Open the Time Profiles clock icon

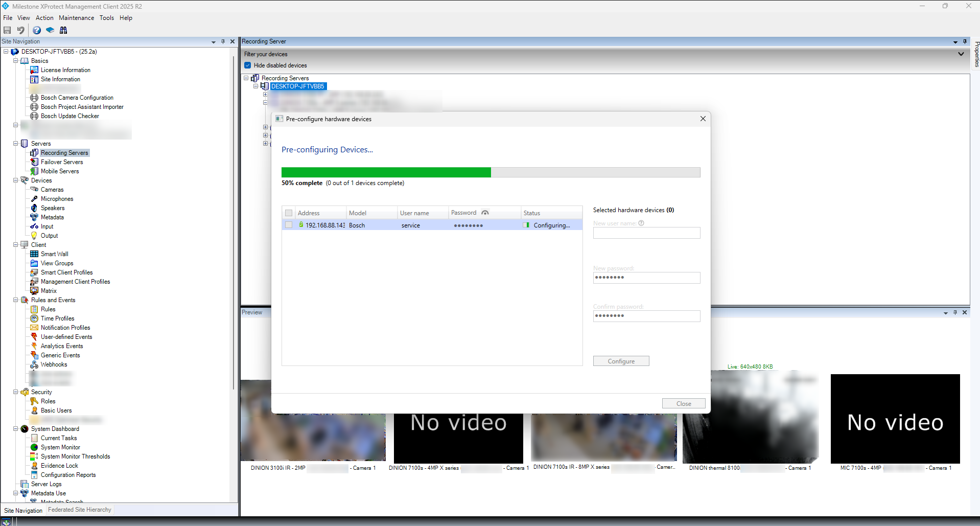tap(34, 318)
